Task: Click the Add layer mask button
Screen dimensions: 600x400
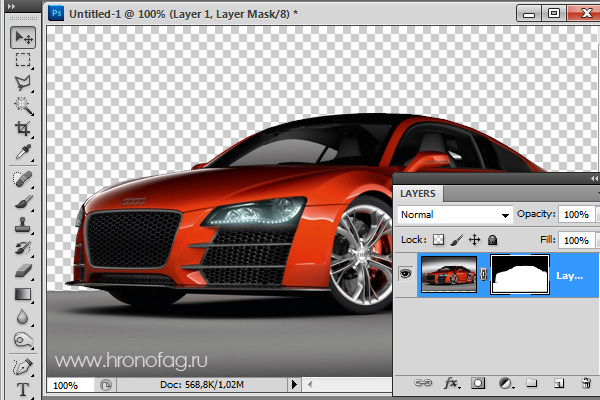Action: point(478,383)
